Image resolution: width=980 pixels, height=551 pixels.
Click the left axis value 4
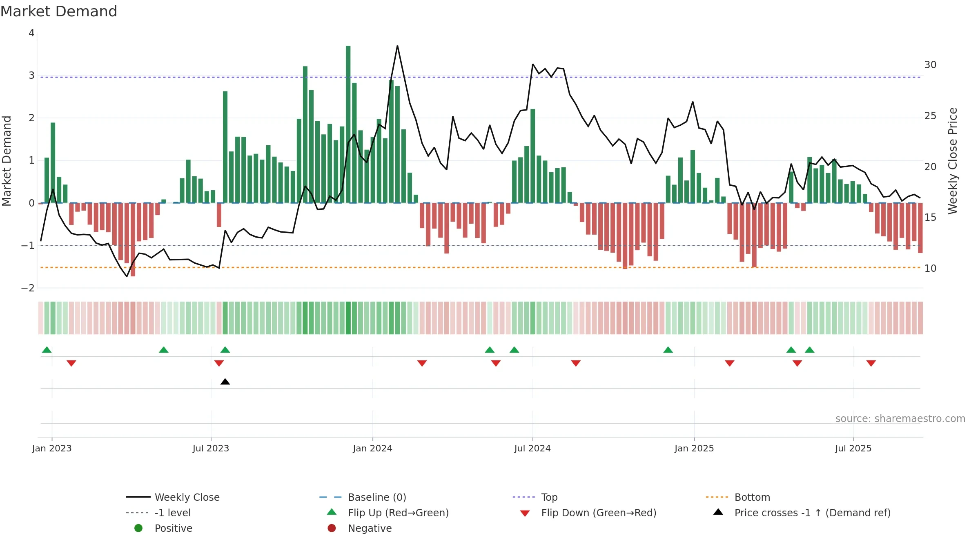click(31, 33)
